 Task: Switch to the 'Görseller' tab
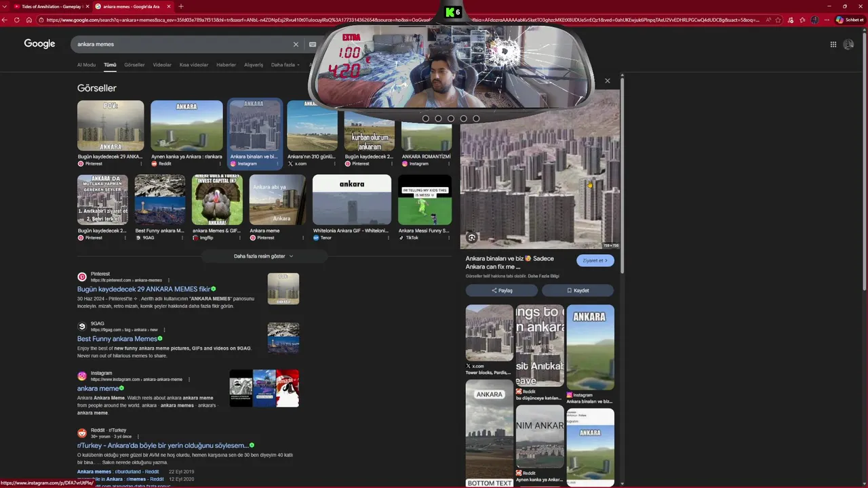point(134,65)
